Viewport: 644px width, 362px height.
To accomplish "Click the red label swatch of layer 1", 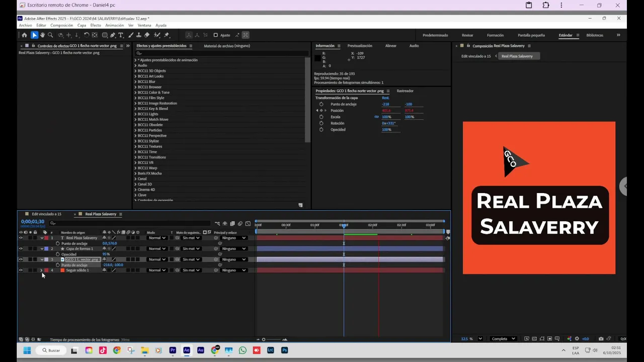I will [46, 238].
